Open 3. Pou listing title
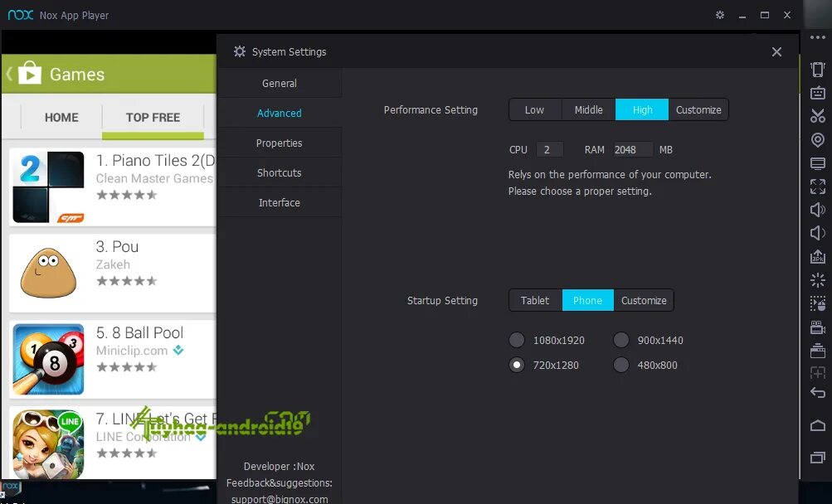Viewport: 832px width, 504px height. (x=117, y=247)
